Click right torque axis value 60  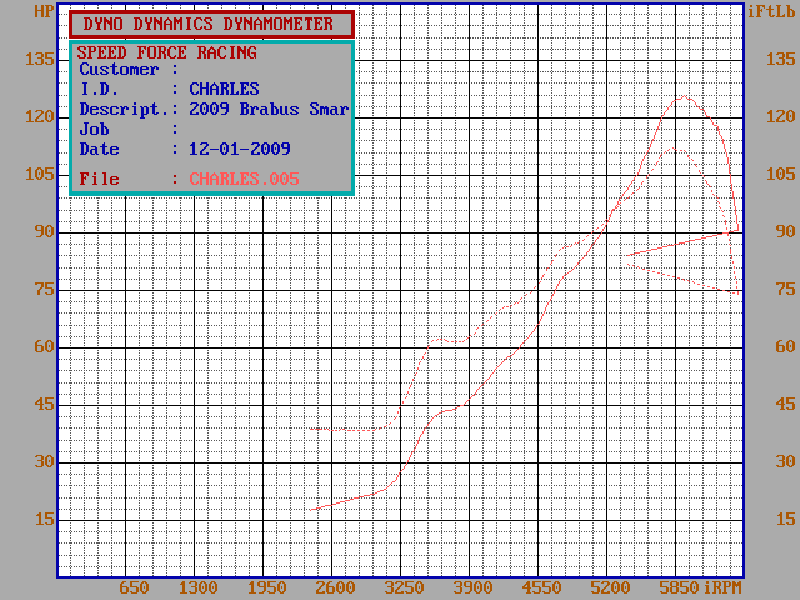click(785, 347)
